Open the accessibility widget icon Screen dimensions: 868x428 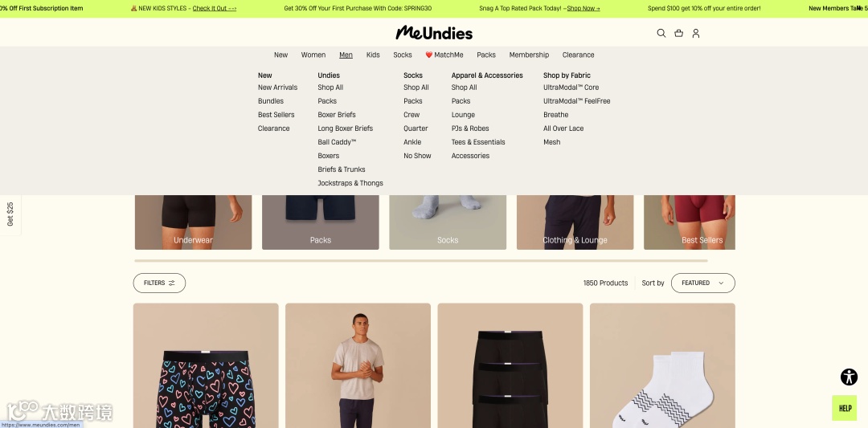(x=849, y=377)
